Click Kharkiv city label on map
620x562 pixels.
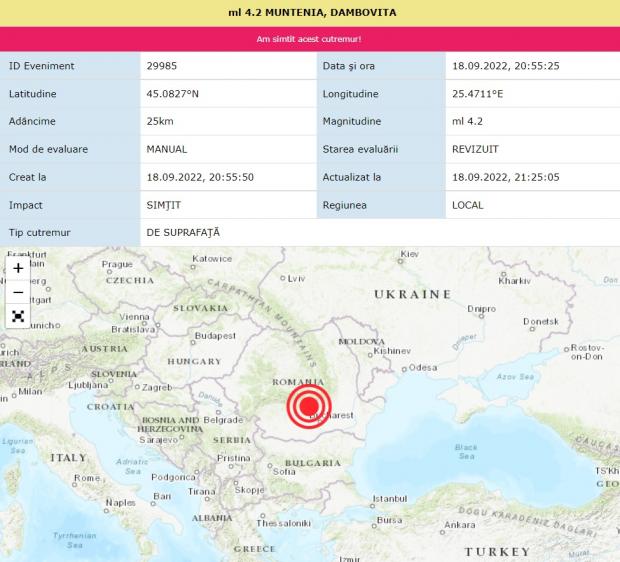514,281
